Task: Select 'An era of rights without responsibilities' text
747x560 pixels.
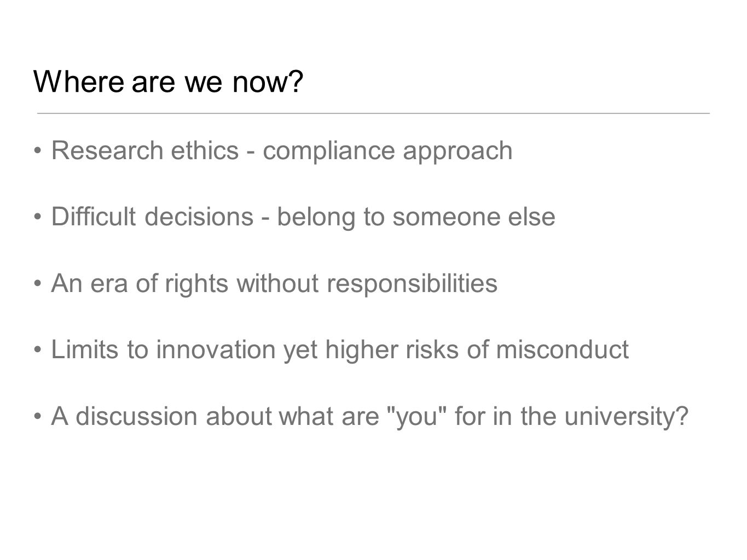Action: (274, 283)
